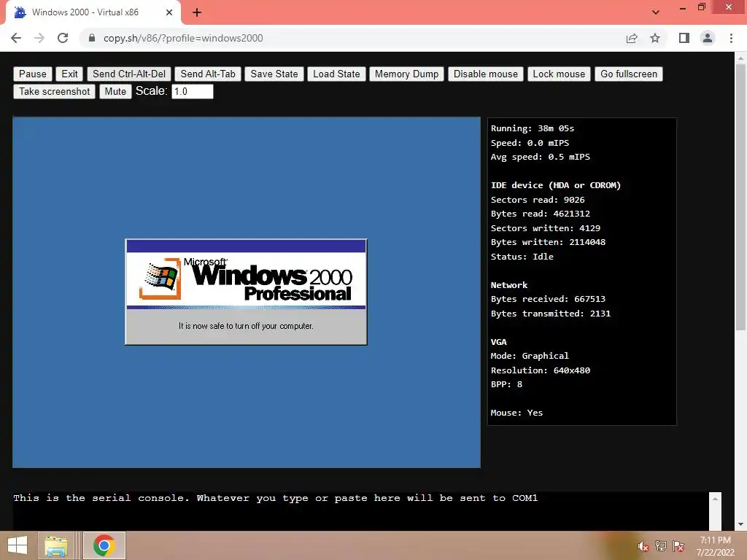Open the Chrome three-dot menu
Viewport: 747px width, 560px height.
click(x=731, y=38)
